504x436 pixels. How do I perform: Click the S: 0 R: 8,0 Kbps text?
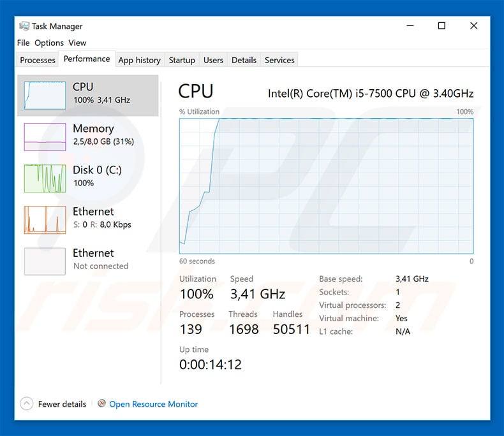(102, 224)
